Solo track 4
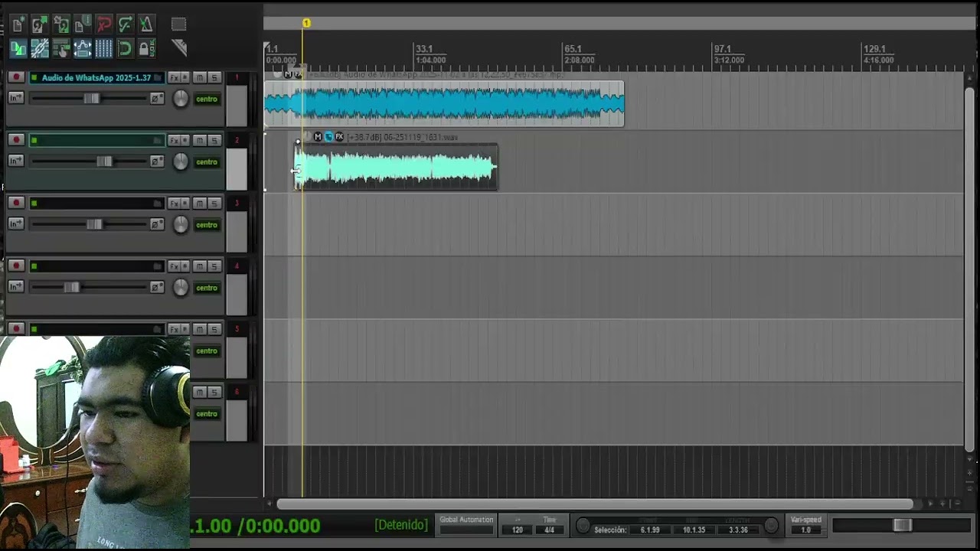Screen dimensions: 980x551 (x=214, y=266)
